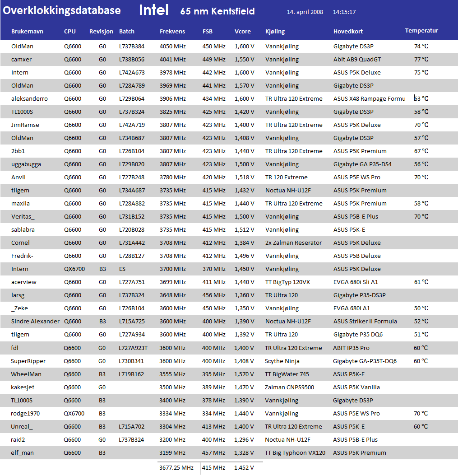
Task: Select username camxer
Action: tap(21, 60)
